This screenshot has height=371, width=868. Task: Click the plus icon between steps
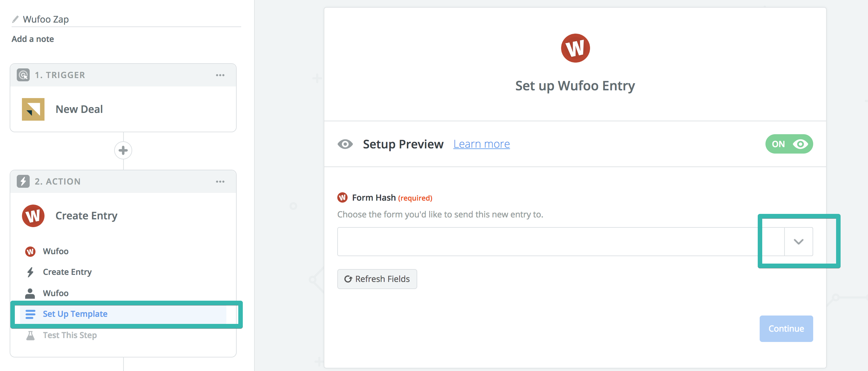tap(123, 150)
